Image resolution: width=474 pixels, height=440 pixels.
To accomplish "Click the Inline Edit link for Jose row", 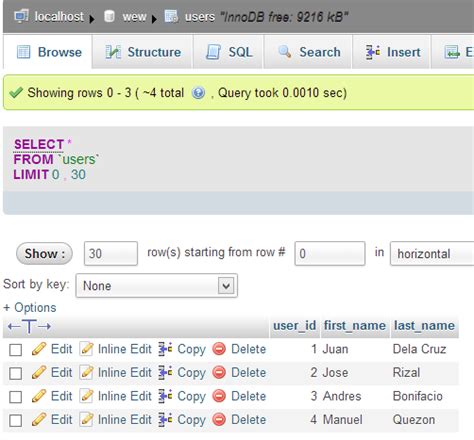I will 125,372.
